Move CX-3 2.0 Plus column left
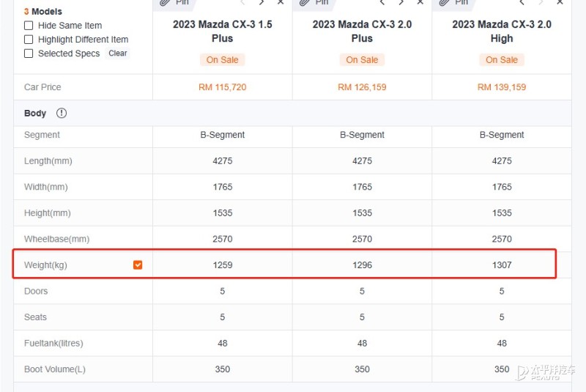Image resolution: width=586 pixels, height=392 pixels. click(x=382, y=2)
